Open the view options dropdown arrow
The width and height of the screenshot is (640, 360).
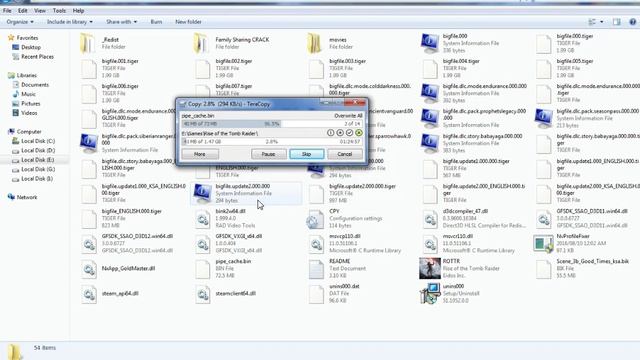(602, 22)
